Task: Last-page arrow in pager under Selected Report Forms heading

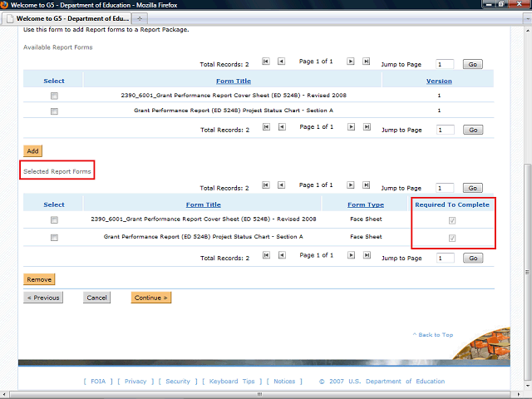Action: coord(366,185)
